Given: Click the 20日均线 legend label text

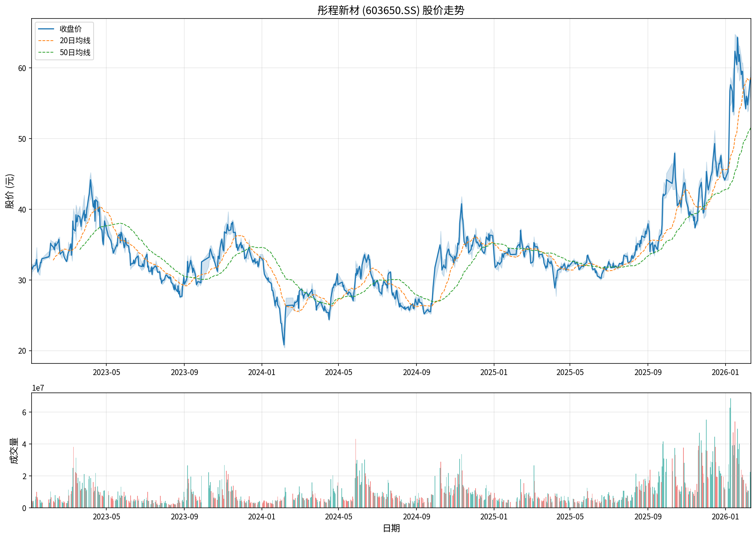Looking at the screenshot, I should coord(75,41).
